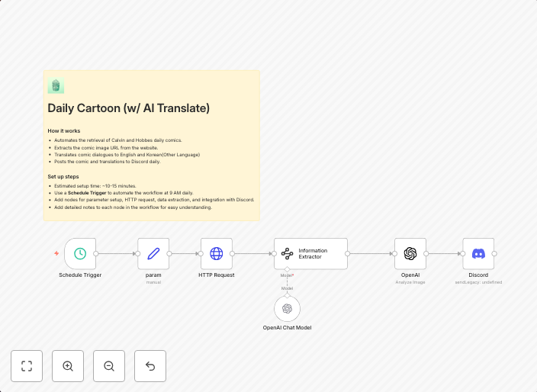Fit the workflow to view
Image resolution: width=537 pixels, height=392 pixels.
pos(27,366)
